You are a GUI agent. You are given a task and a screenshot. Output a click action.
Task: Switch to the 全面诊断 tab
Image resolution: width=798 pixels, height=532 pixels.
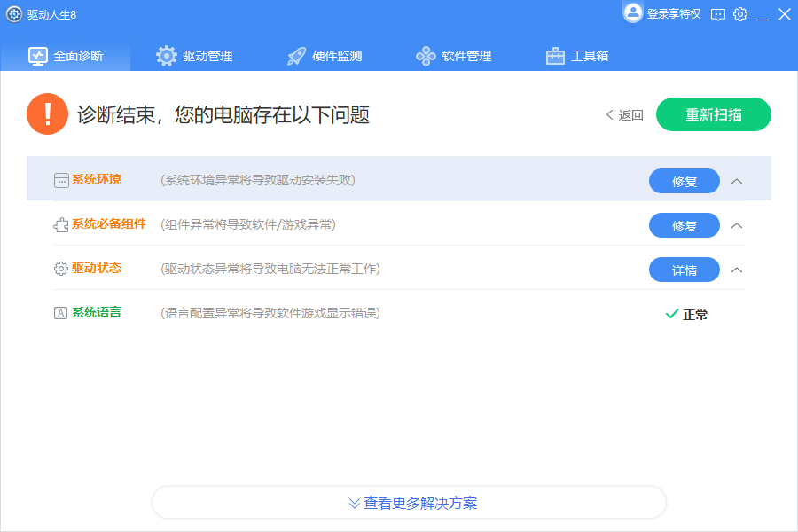click(65, 54)
